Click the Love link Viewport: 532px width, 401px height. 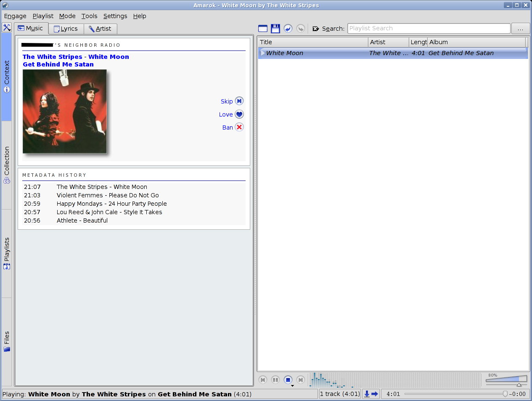pos(226,114)
